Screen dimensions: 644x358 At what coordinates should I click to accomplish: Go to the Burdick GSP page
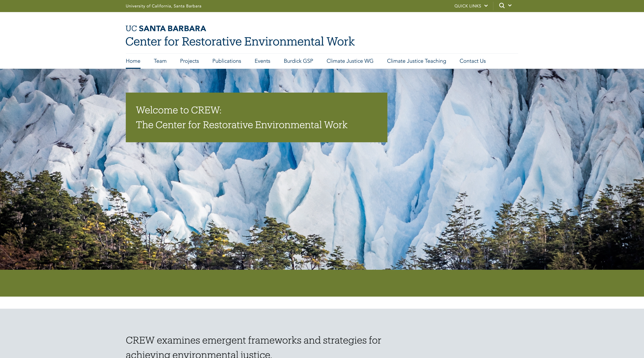tap(298, 61)
